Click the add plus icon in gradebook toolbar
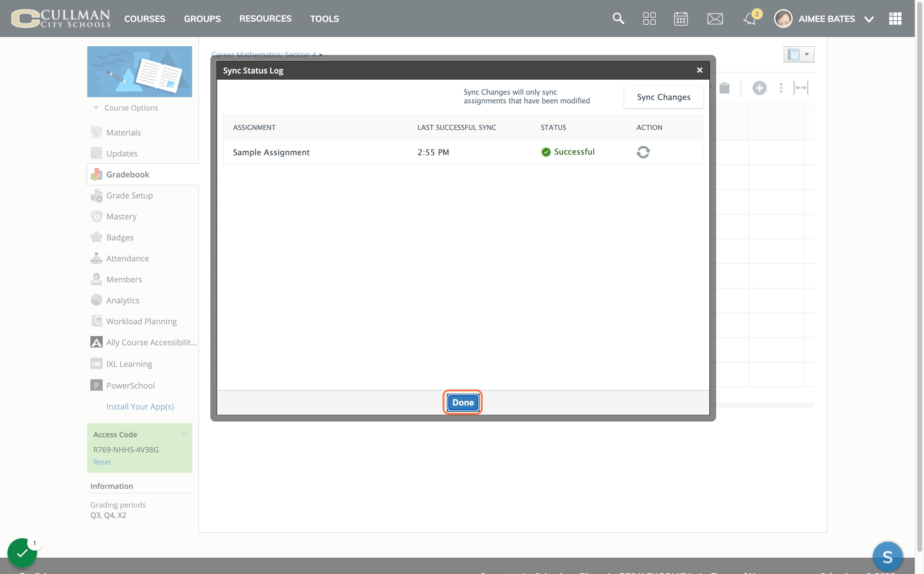This screenshot has width=924, height=574. 759,88
